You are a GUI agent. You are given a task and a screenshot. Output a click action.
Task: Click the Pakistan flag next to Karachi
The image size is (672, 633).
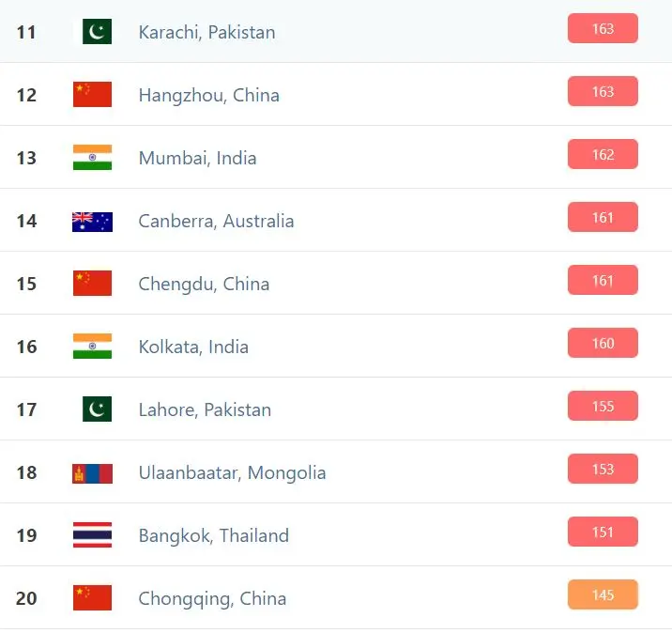point(93,31)
